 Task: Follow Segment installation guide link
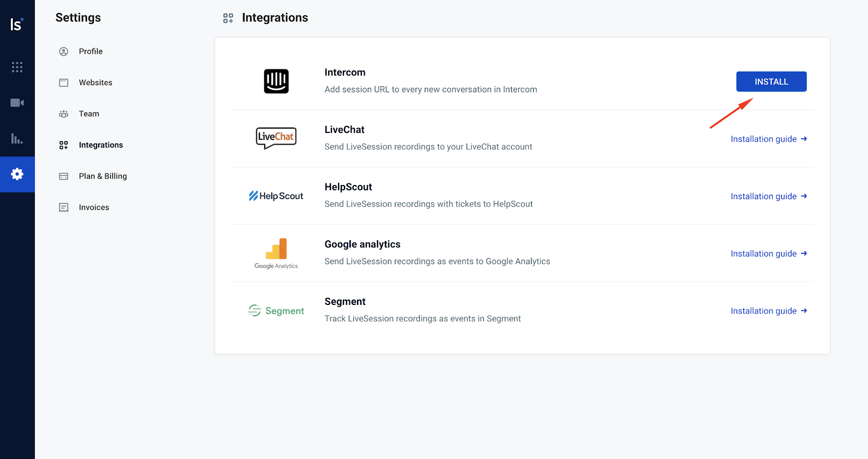coord(768,311)
